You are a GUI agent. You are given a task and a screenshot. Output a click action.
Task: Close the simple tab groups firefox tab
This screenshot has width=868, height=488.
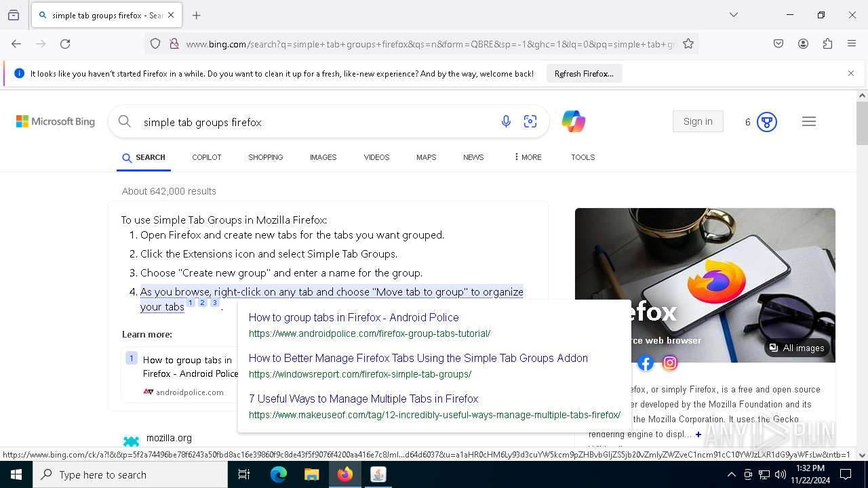tap(171, 15)
